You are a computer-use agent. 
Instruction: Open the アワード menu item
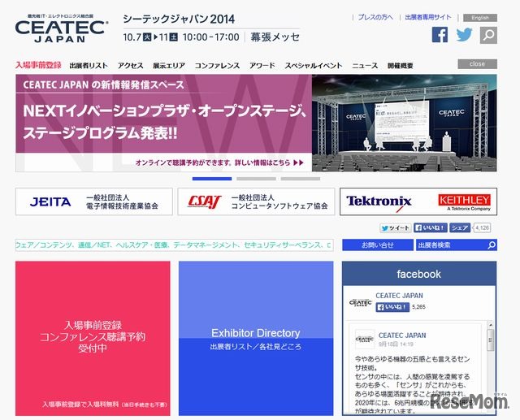262,66
